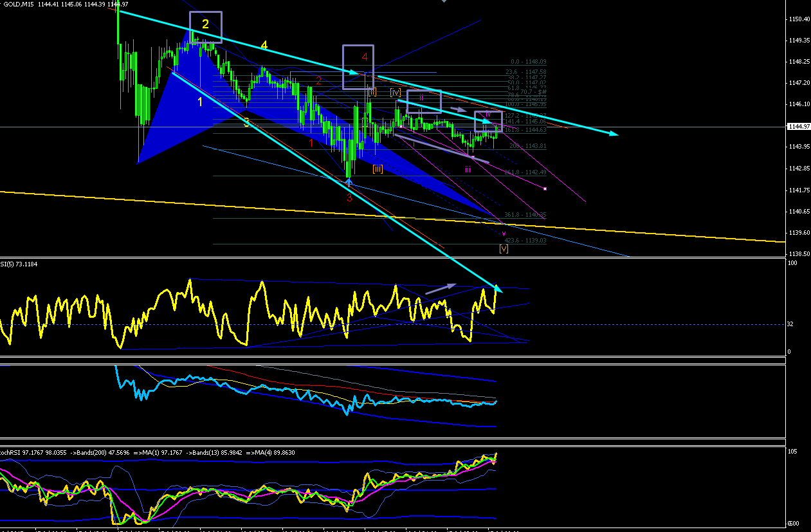Click the RSI scale value 32
Image resolution: width=811 pixels, height=532 pixels.
(790, 325)
